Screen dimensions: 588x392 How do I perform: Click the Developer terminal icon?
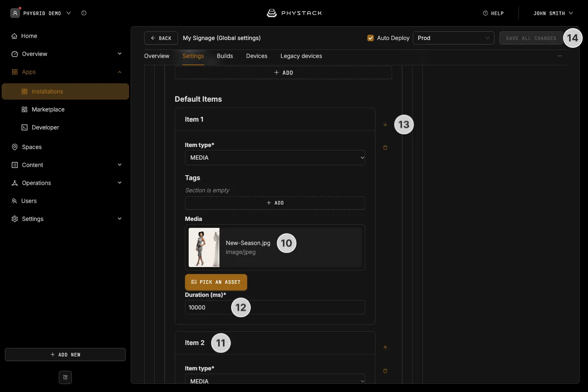point(24,127)
